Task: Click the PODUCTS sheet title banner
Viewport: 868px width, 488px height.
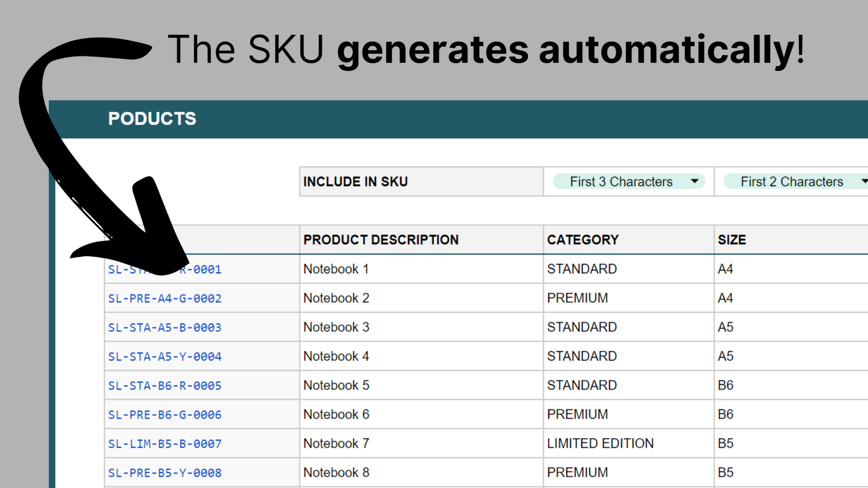Action: pos(152,119)
